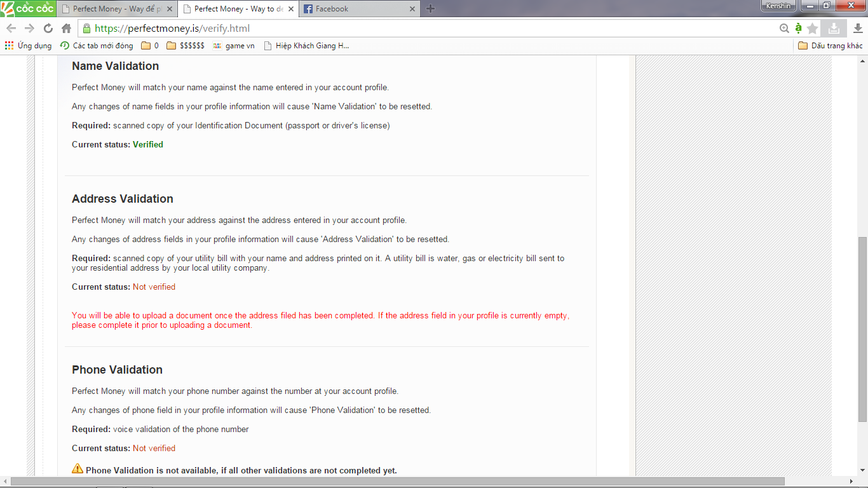The height and width of the screenshot is (488, 868).
Task: Click 'Phone Validation is not available' warning text
Action: (241, 471)
